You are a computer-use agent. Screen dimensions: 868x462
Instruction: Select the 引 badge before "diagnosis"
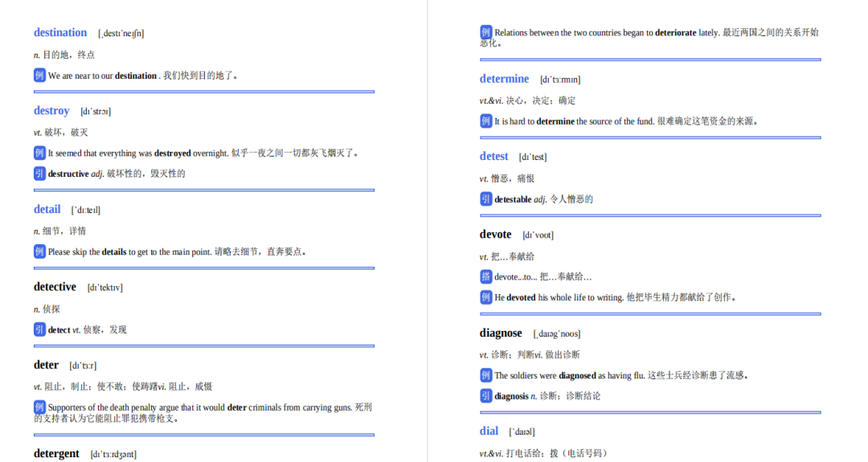(x=485, y=395)
